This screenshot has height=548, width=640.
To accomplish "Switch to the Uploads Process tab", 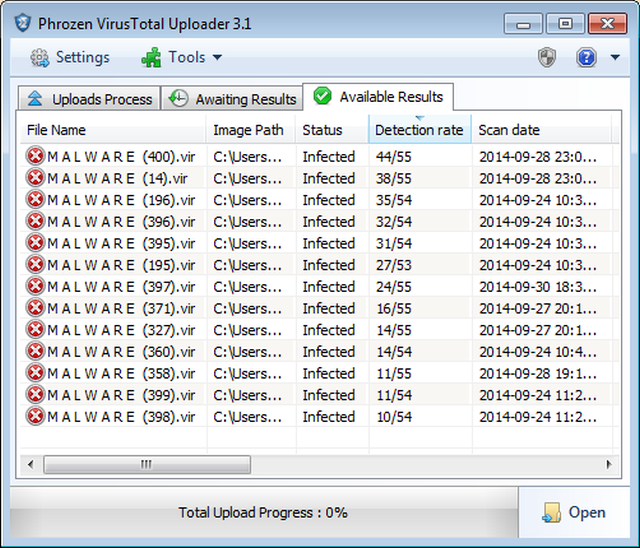I will pyautogui.click(x=89, y=98).
